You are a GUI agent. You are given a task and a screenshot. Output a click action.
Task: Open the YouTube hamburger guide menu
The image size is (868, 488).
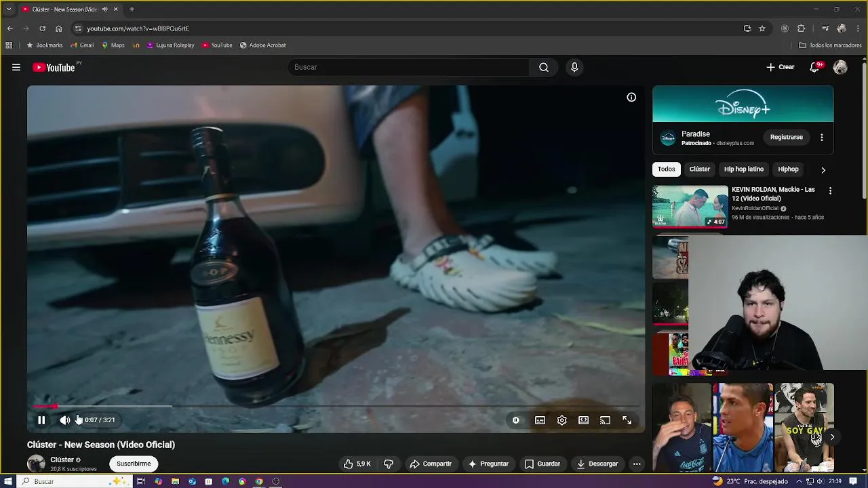(16, 67)
